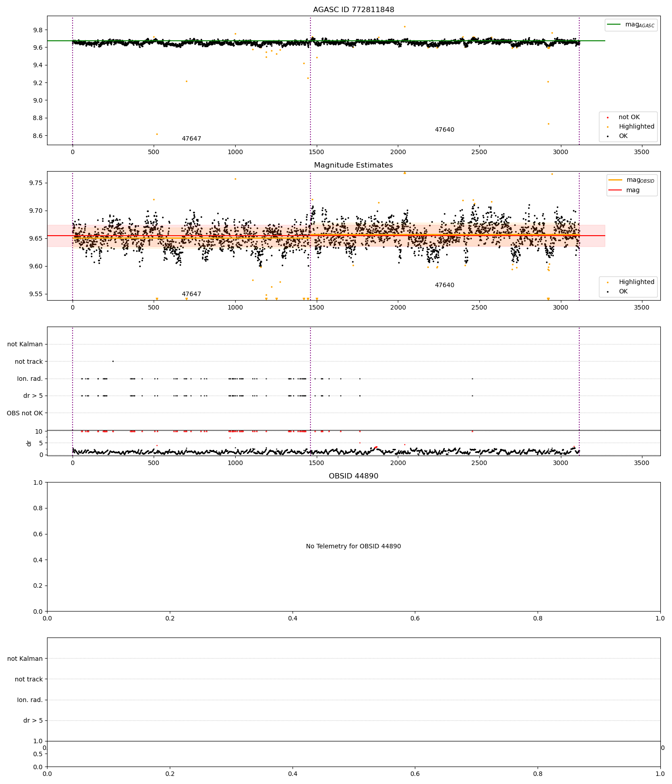Click the 9.60 y-axis tick label
This screenshot has width=672, height=784.
[36, 267]
